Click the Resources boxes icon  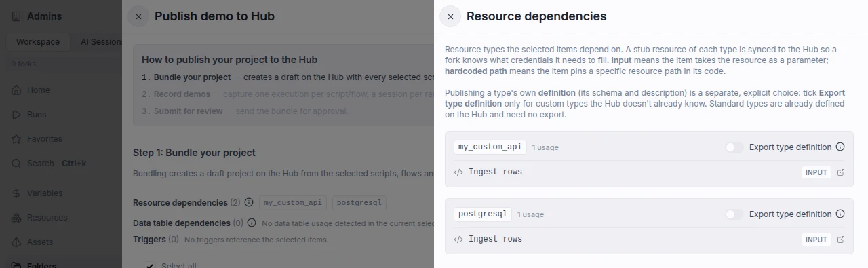(16, 218)
